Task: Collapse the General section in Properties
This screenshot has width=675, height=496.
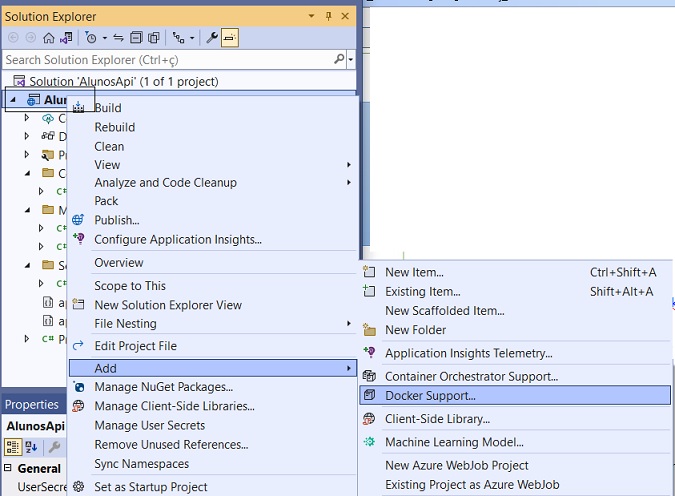Action: coord(8,469)
